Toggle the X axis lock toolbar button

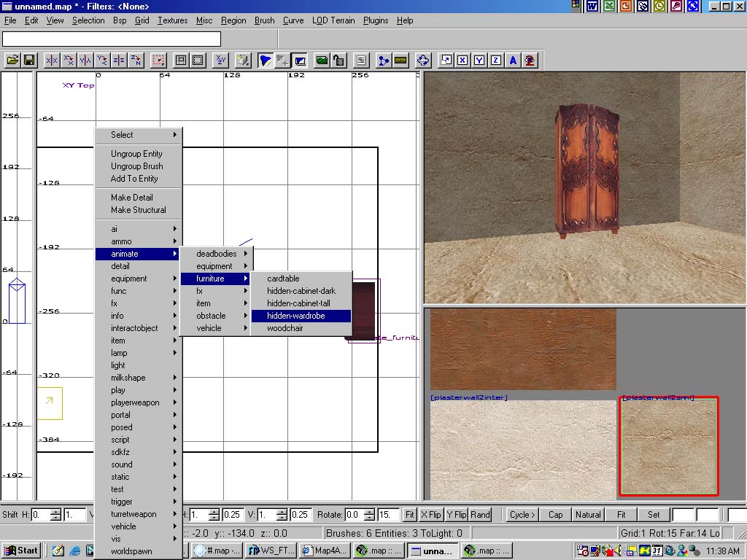[462, 61]
